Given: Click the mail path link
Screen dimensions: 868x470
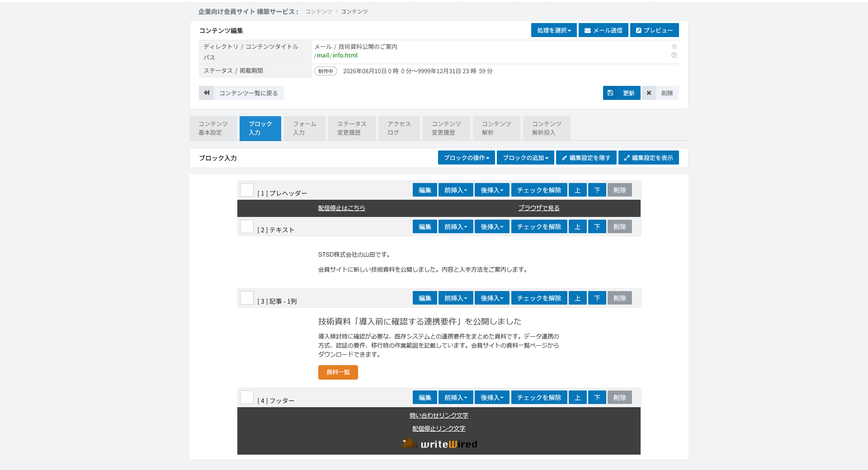Looking at the screenshot, I should [x=323, y=55].
